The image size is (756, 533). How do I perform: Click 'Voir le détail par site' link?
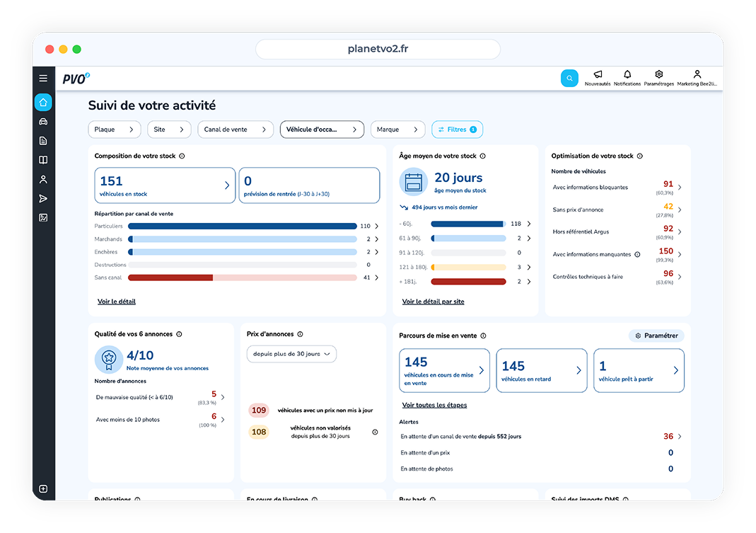(x=433, y=302)
